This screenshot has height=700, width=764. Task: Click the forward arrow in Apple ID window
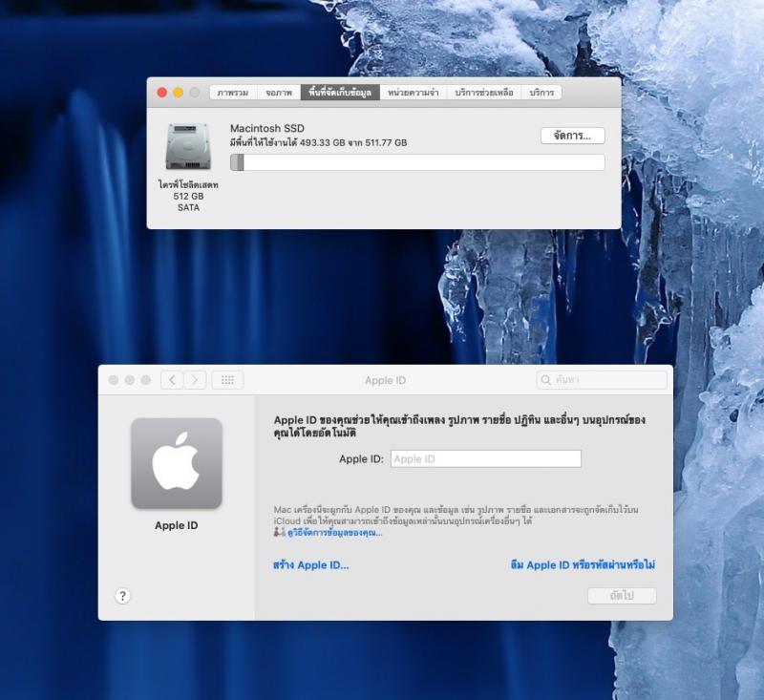[x=195, y=380]
